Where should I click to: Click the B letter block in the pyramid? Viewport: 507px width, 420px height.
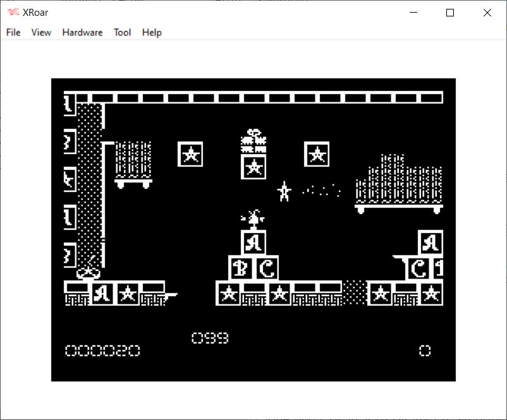click(x=240, y=268)
